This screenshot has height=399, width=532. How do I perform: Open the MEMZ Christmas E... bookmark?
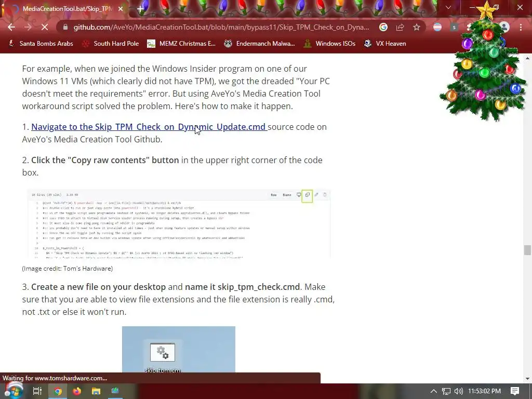[181, 44]
